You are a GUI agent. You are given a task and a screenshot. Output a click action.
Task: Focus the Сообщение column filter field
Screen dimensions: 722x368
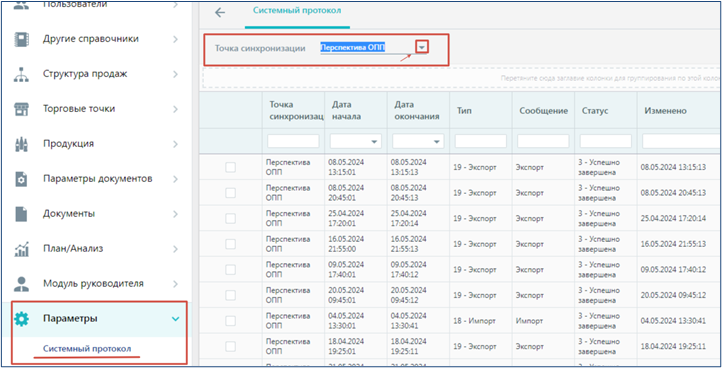543,141
